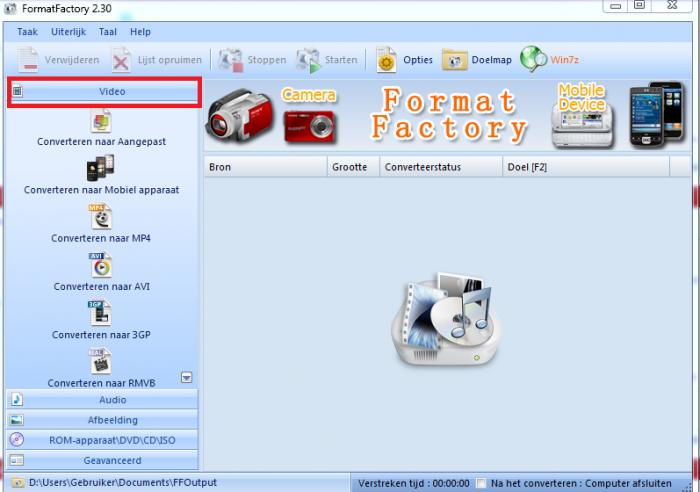The width and height of the screenshot is (700, 492).
Task: Click the Video film icon in sidebar header
Action: (x=17, y=92)
